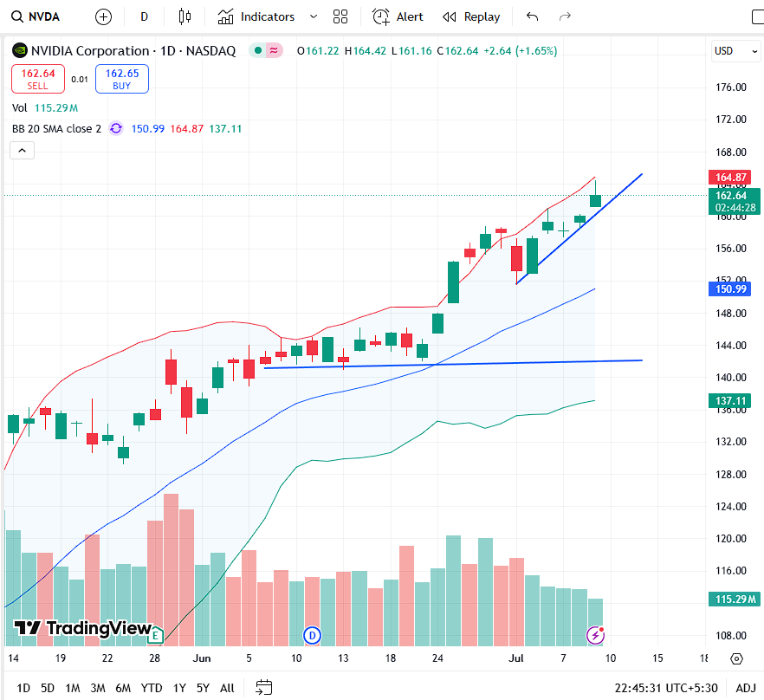Screen dimensions: 764x700
Task: Click the purple lightning event marker
Action: [595, 635]
